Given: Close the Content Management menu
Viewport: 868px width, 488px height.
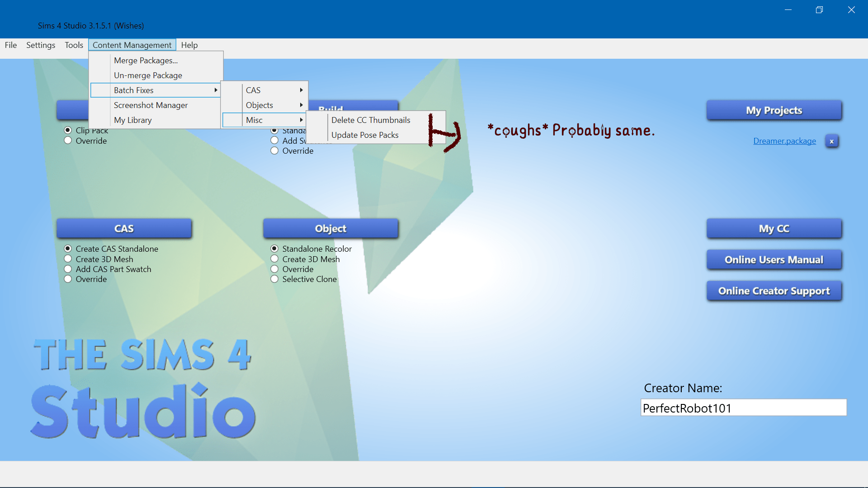Looking at the screenshot, I should click(x=132, y=45).
